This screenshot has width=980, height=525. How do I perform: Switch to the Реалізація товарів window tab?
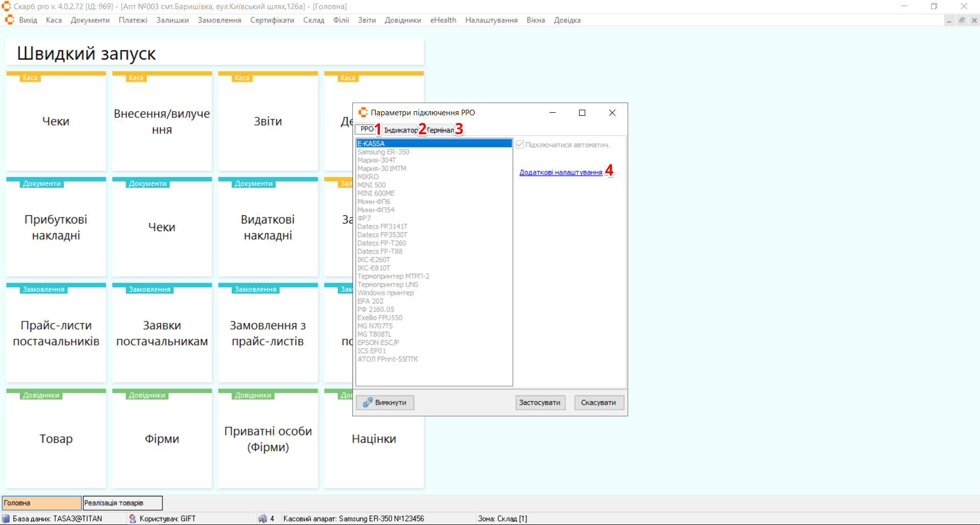pos(123,503)
